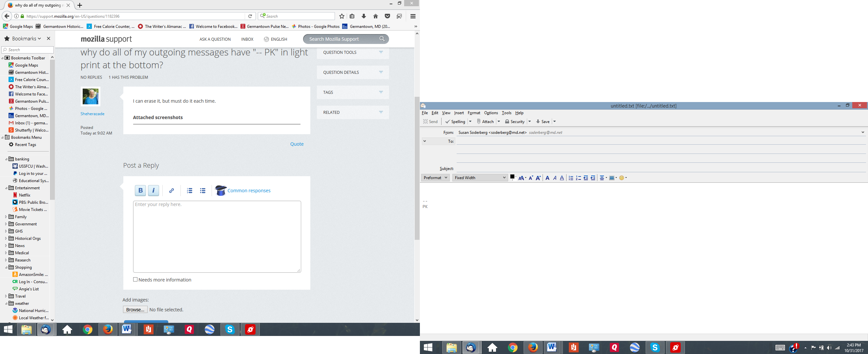Check the Needs more information box
The height and width of the screenshot is (354, 868).
pos(135,280)
